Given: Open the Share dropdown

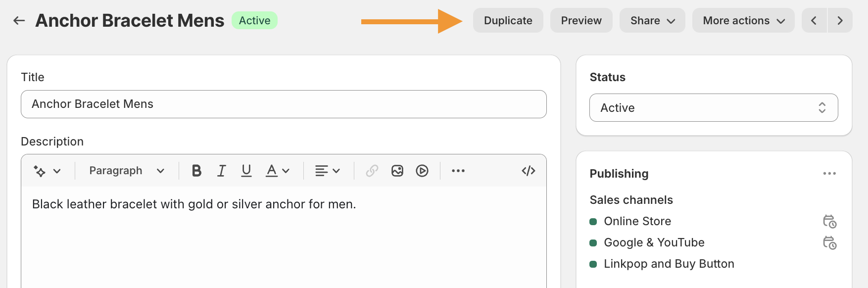Looking at the screenshot, I should coord(652,20).
